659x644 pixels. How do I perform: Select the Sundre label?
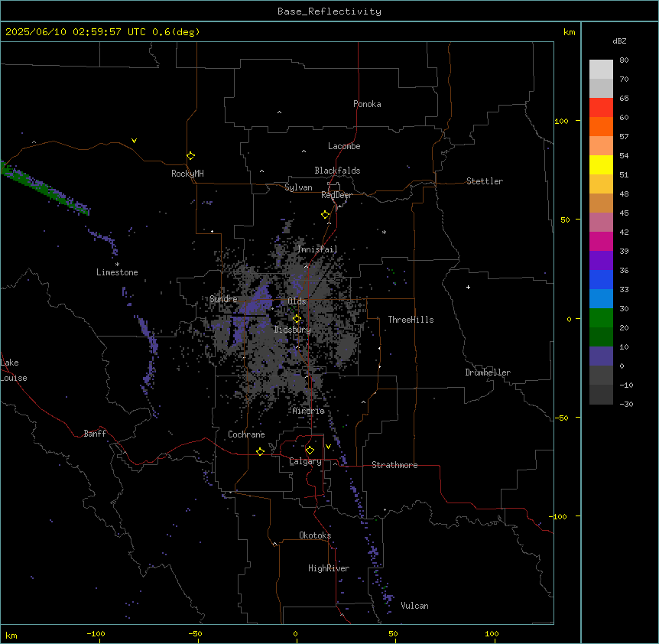click(x=223, y=299)
